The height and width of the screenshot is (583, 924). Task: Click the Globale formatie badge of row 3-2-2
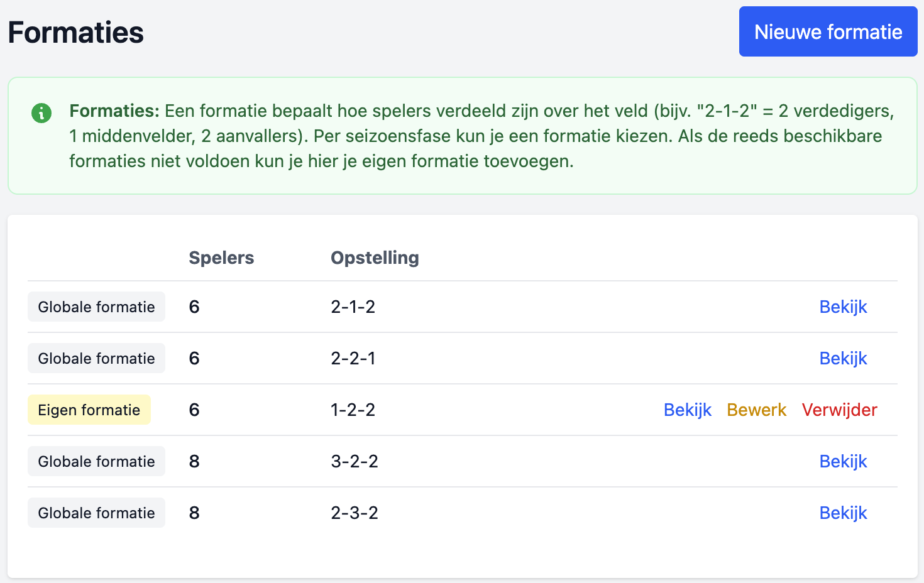pos(96,461)
